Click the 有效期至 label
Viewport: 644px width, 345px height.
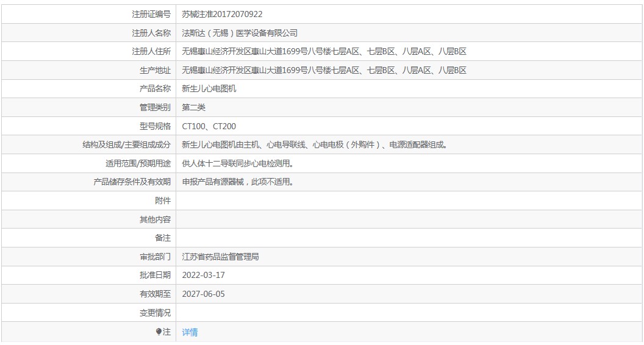click(156, 294)
